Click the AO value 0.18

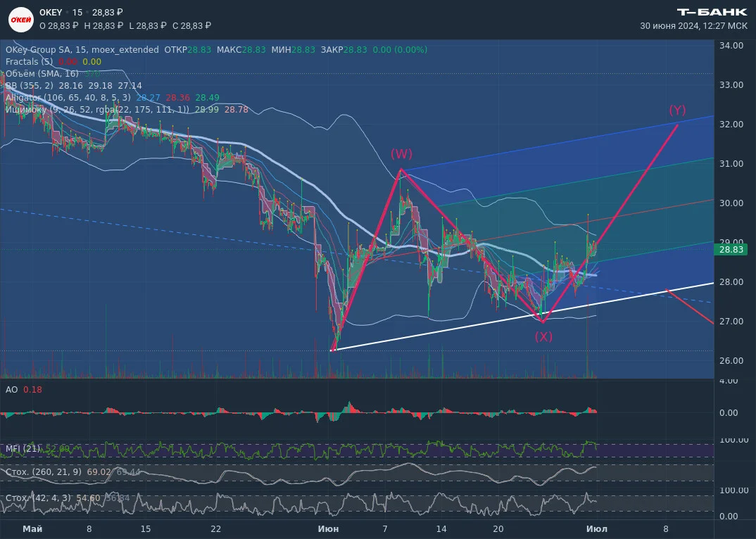click(32, 390)
